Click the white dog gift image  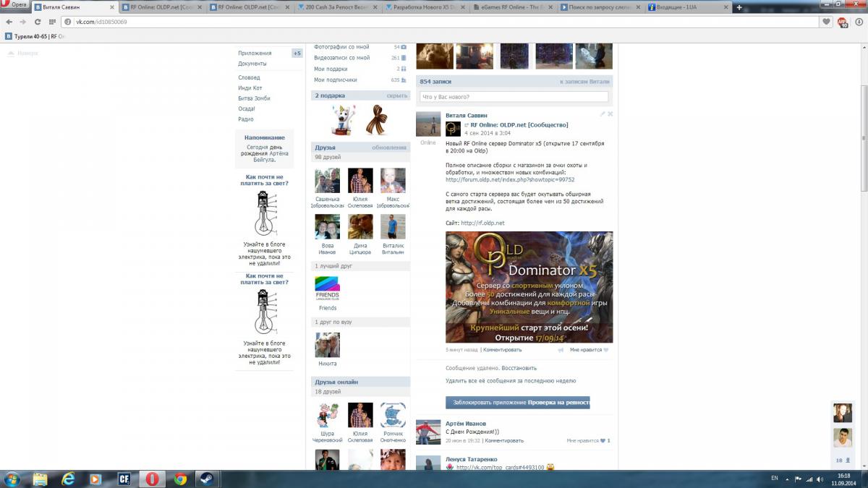tap(344, 119)
